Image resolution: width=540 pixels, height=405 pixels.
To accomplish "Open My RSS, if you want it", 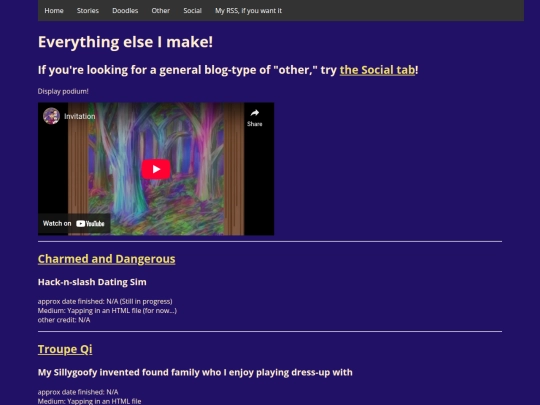I will point(248,11).
